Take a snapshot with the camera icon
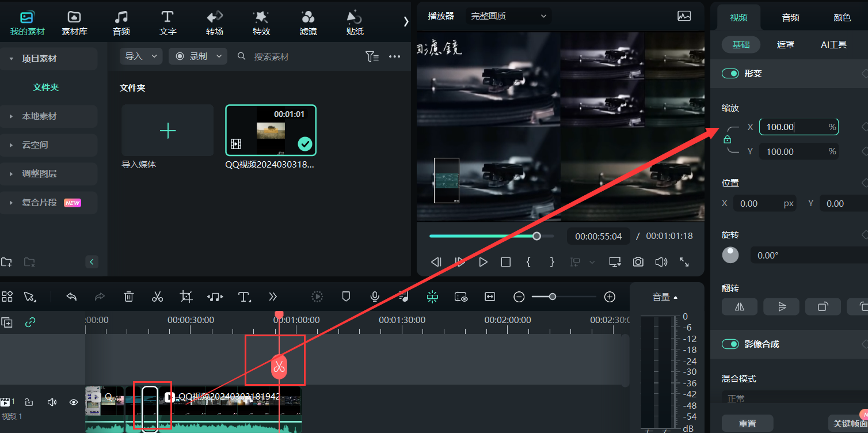This screenshot has height=433, width=868. click(638, 262)
